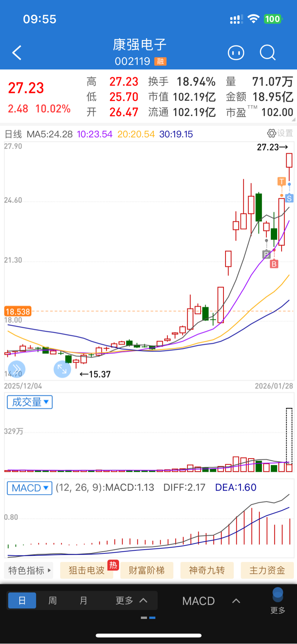Tap the 27.23→ high price label

273,147
